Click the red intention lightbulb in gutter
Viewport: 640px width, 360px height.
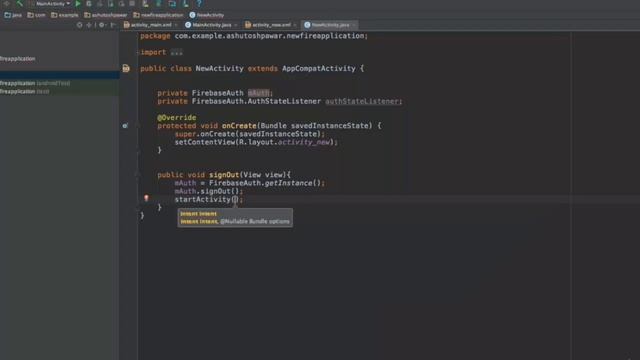click(146, 198)
